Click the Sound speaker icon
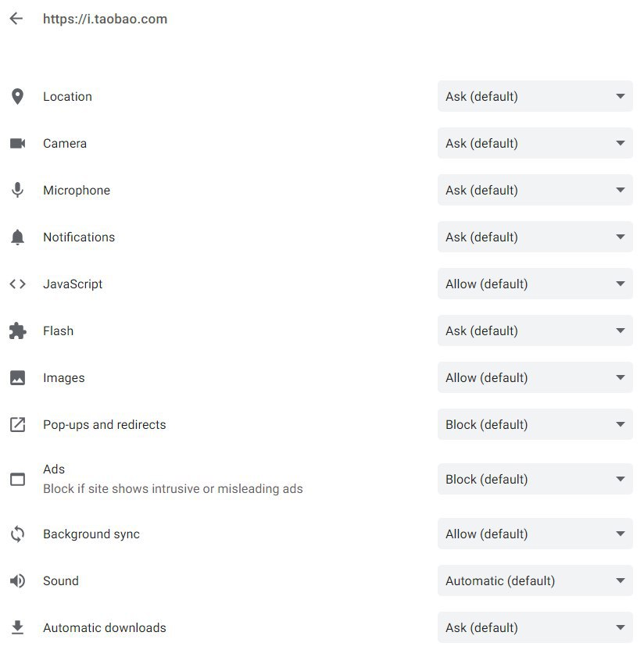This screenshot has height=650, width=644. [x=17, y=580]
